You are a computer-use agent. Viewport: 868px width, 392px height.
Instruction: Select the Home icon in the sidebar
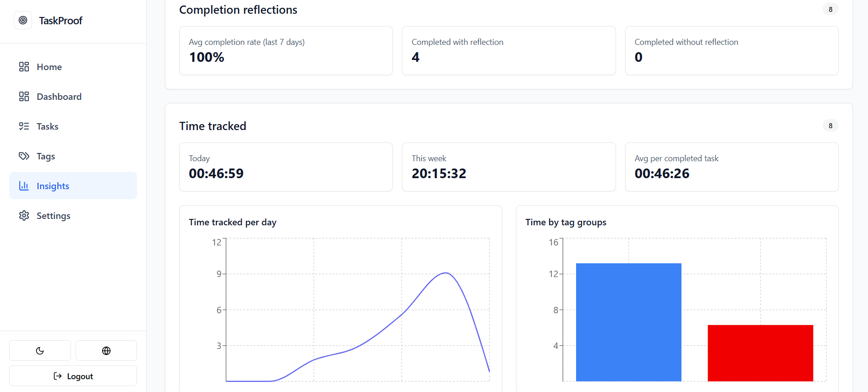pyautogui.click(x=24, y=66)
